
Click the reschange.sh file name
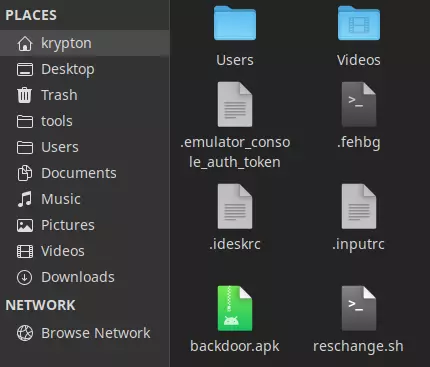point(359,346)
